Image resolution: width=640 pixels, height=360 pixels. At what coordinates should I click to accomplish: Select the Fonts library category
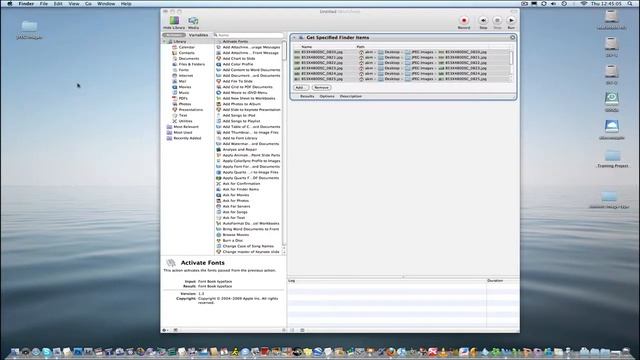coord(184,70)
